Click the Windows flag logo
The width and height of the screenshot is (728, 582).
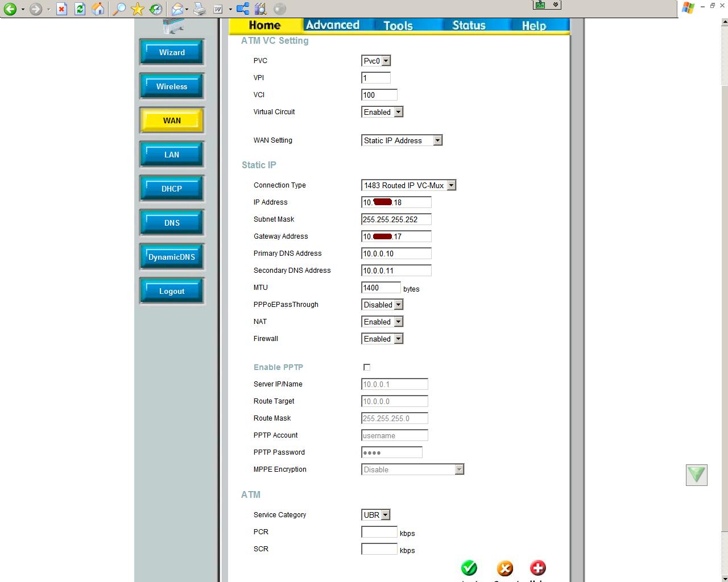(x=688, y=7)
